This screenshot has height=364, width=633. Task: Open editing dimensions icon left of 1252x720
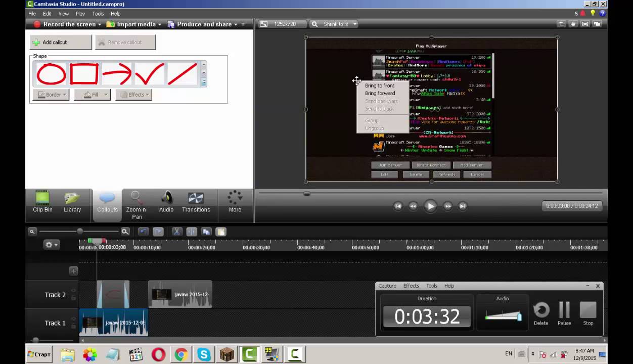[x=263, y=24]
